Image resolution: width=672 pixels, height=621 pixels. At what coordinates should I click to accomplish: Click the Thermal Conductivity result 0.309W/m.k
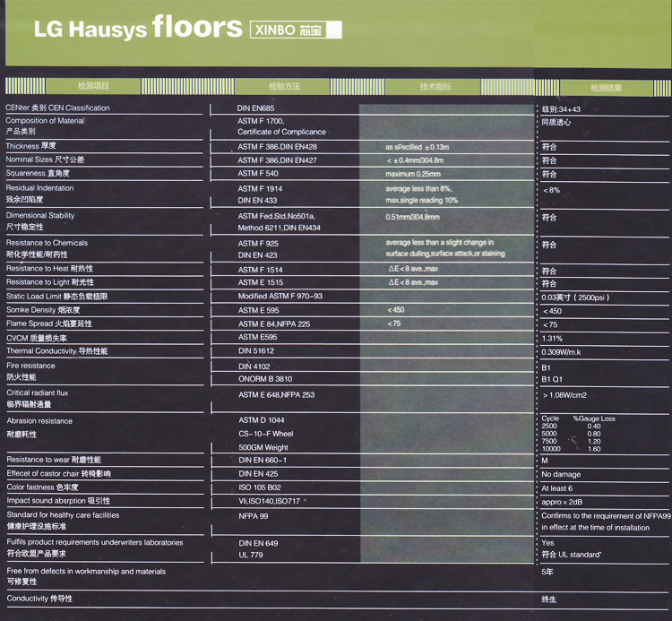pos(561,351)
